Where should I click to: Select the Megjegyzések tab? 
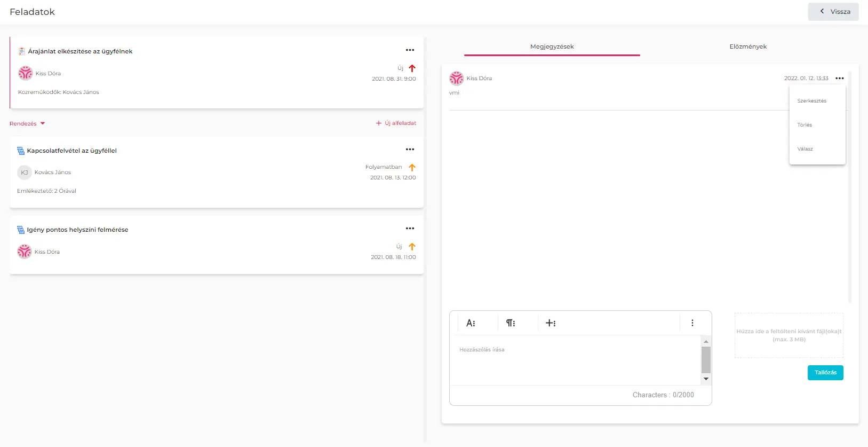(x=552, y=46)
